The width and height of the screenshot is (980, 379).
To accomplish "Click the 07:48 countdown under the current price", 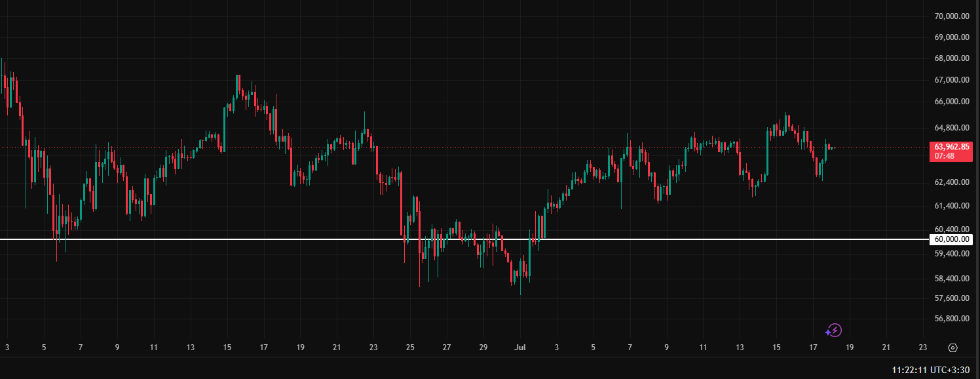I will pos(945,156).
